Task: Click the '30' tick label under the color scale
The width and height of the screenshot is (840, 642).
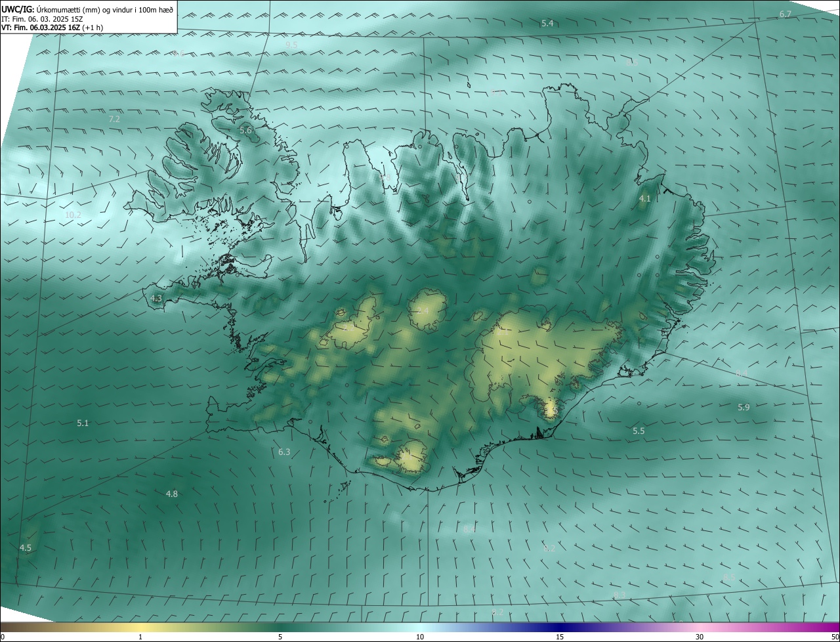Action: [700, 637]
